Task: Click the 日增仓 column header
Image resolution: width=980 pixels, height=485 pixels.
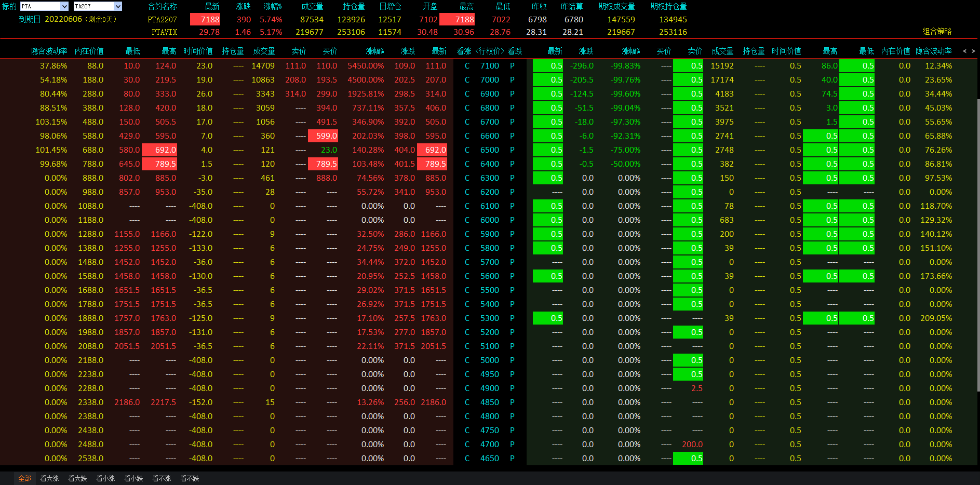Action: (x=390, y=6)
